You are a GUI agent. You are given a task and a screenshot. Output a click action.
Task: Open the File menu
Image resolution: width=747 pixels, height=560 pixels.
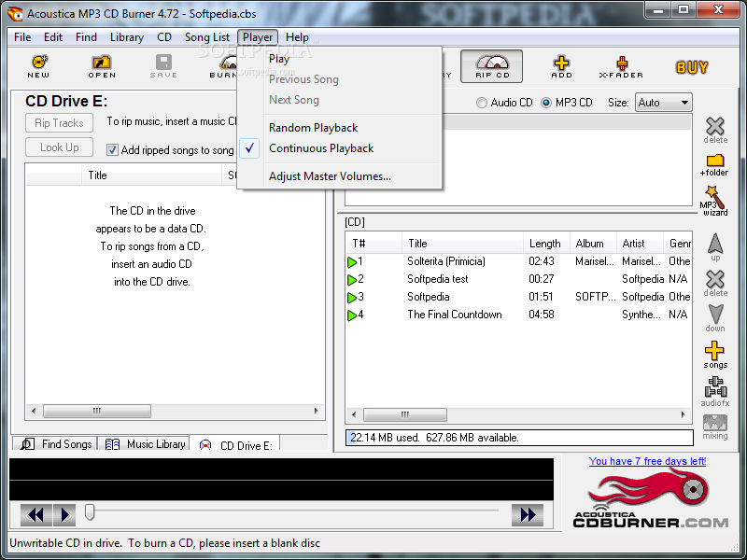pyautogui.click(x=22, y=37)
